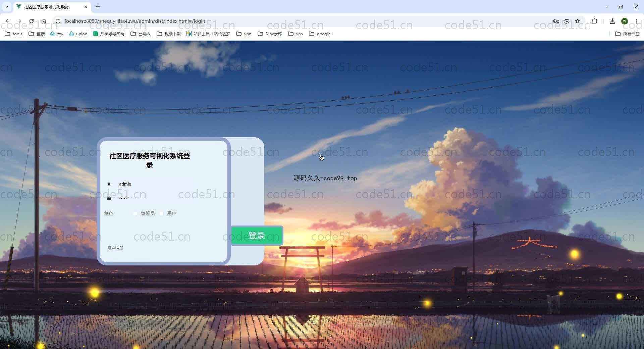
Task: Click the 社区医疗服务可视化系统登录 heading
Action: click(150, 160)
